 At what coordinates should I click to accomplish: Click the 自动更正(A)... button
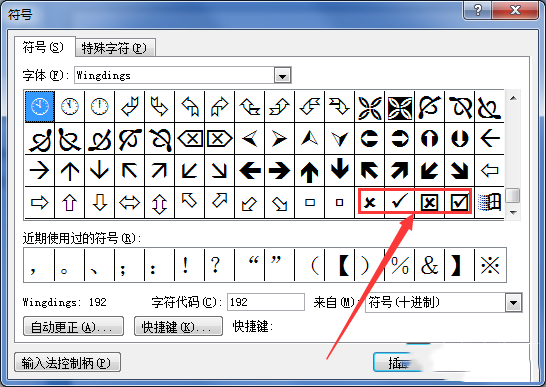(x=73, y=326)
